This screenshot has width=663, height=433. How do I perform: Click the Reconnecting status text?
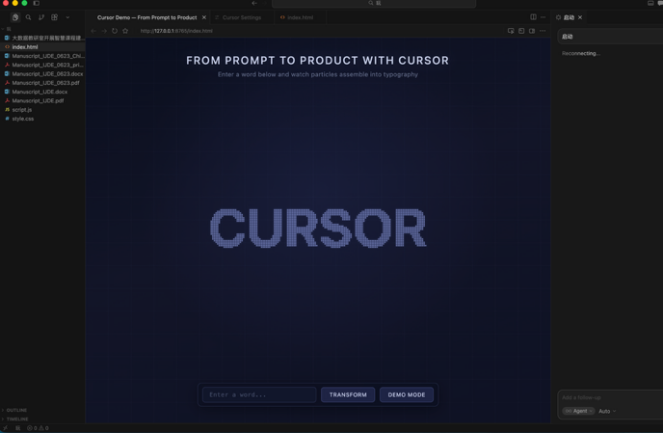coord(581,53)
